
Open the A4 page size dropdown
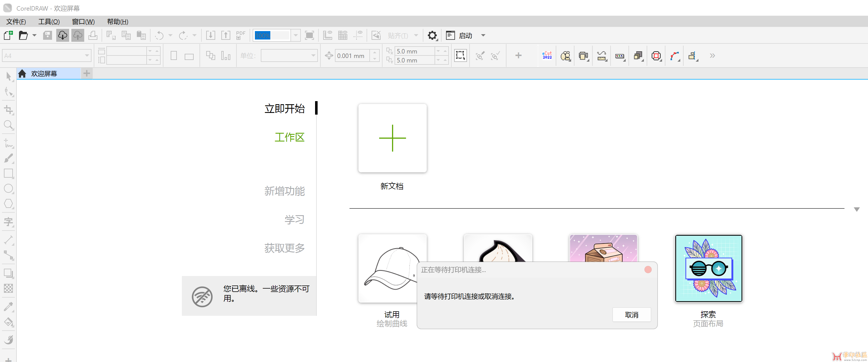(87, 56)
